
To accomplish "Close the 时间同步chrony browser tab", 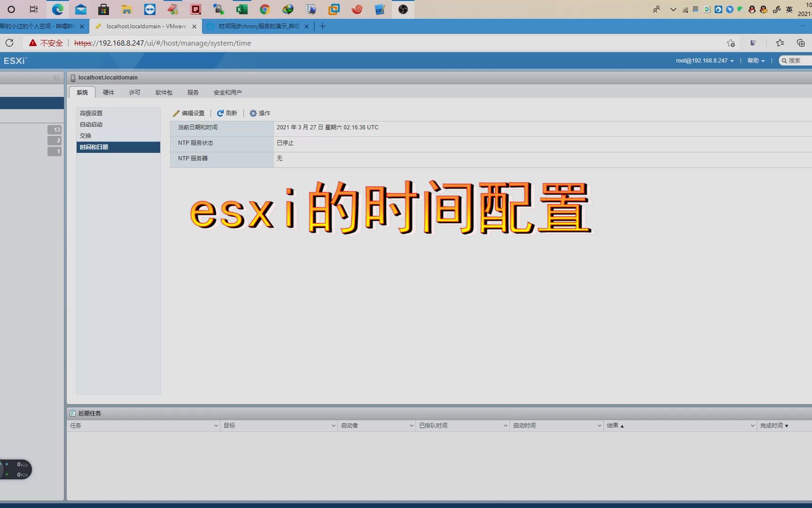I will (306, 26).
